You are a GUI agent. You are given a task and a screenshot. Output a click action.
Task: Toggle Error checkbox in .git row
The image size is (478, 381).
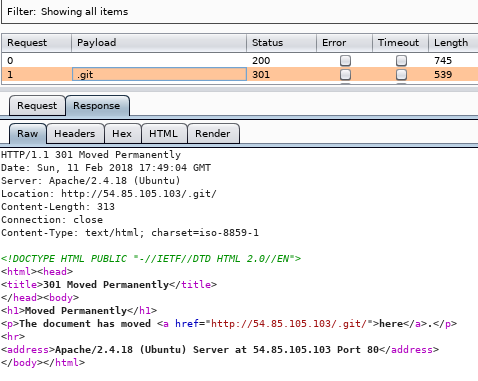(x=345, y=74)
